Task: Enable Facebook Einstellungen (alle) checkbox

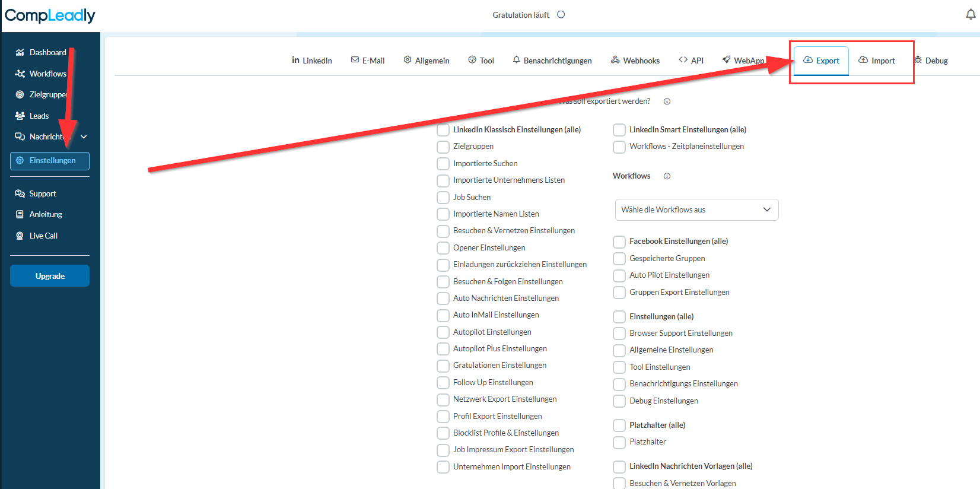Action: coord(619,242)
